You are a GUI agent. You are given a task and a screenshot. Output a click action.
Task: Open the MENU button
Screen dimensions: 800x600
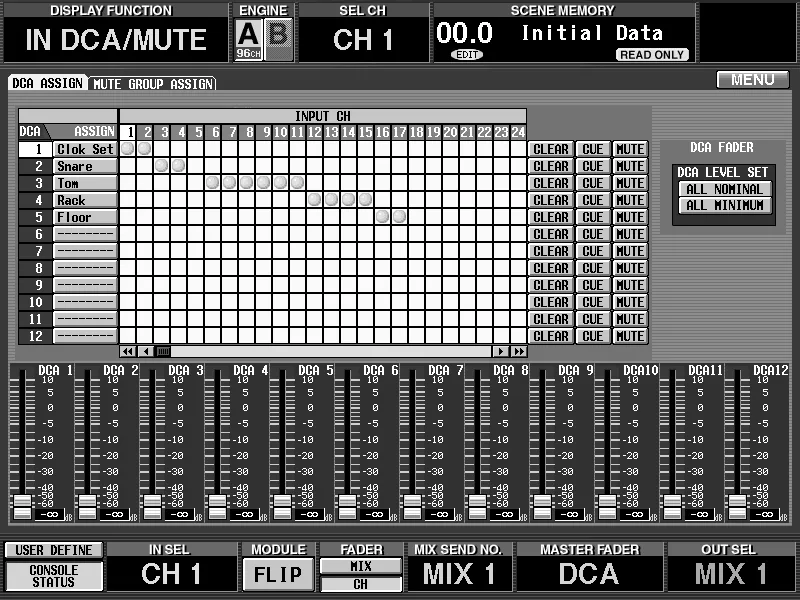click(753, 80)
